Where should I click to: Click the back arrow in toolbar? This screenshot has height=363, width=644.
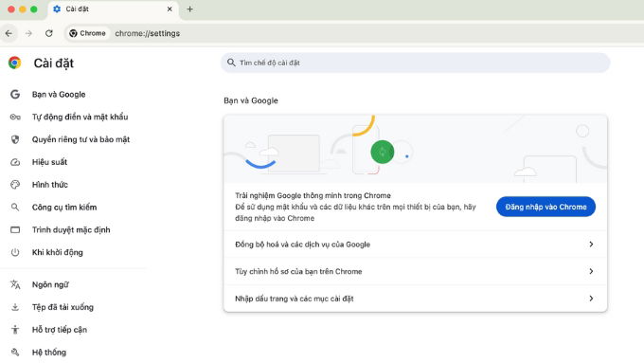[9, 33]
